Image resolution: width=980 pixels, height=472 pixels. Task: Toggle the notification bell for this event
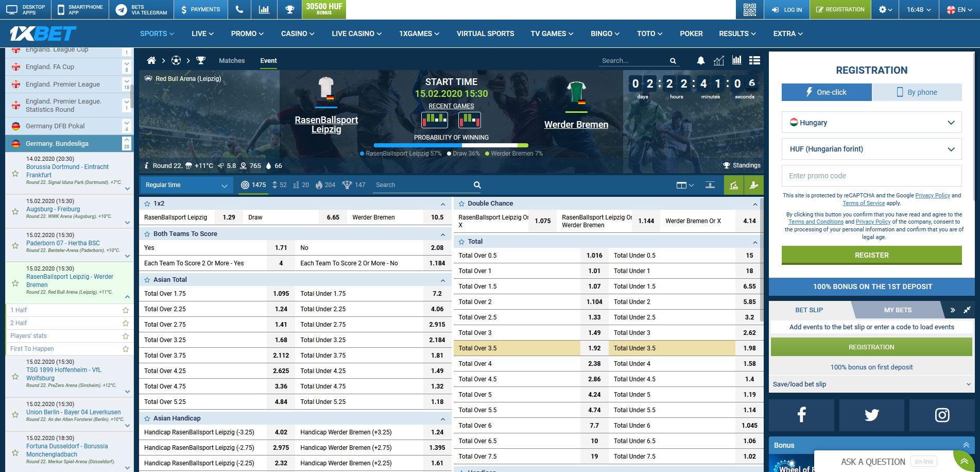point(701,61)
